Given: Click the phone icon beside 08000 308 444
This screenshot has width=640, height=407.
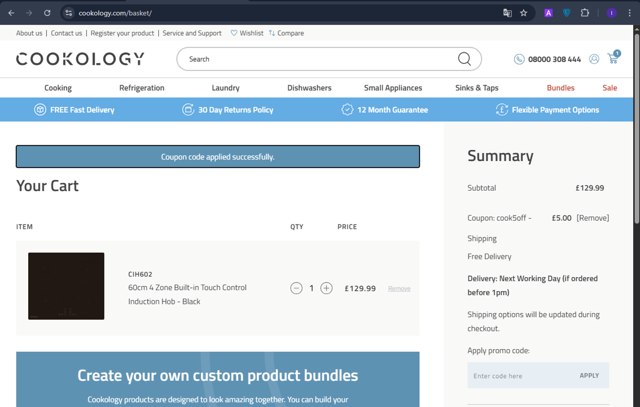Looking at the screenshot, I should coord(519,59).
